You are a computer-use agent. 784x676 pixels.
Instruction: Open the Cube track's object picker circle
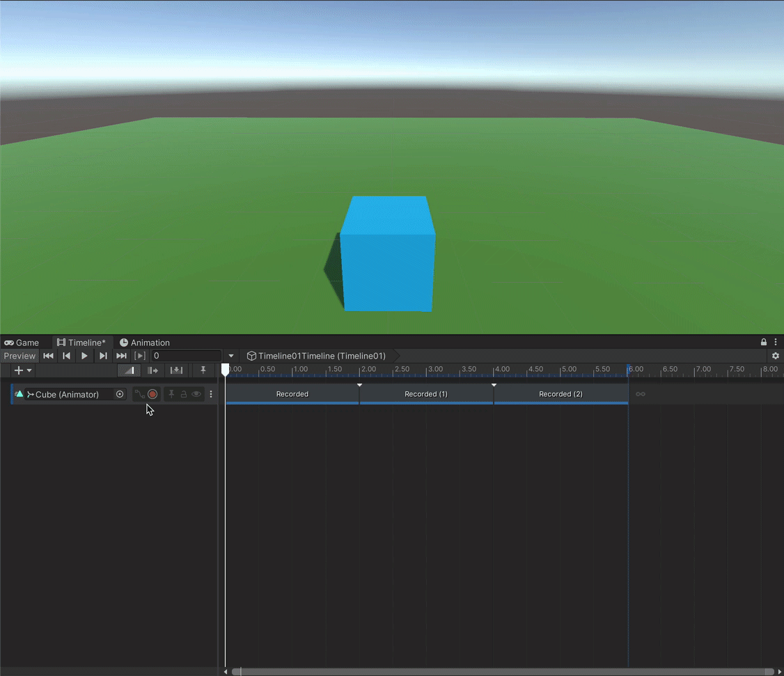tap(120, 393)
